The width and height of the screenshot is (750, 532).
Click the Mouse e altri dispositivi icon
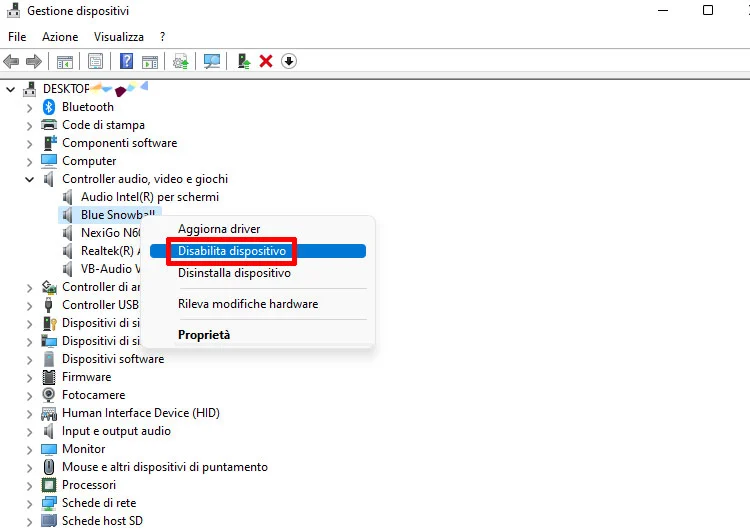[49, 466]
